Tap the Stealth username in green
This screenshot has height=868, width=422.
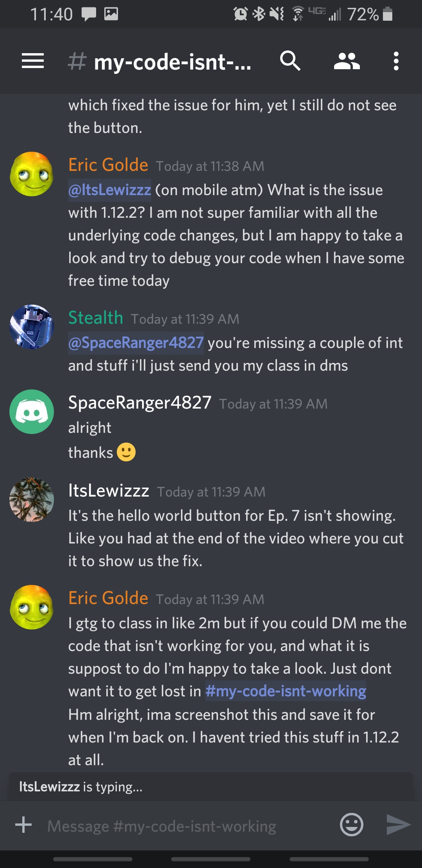[x=96, y=317]
